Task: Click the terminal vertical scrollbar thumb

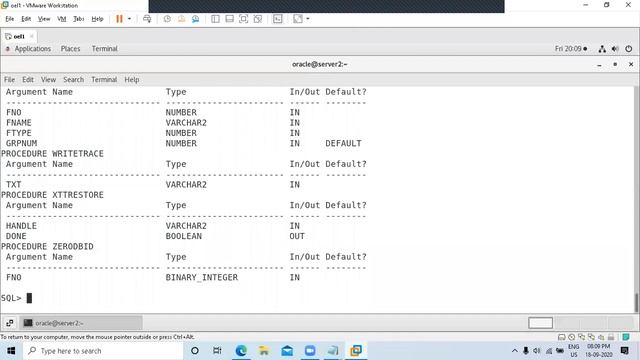Action: pyautogui.click(x=636, y=302)
